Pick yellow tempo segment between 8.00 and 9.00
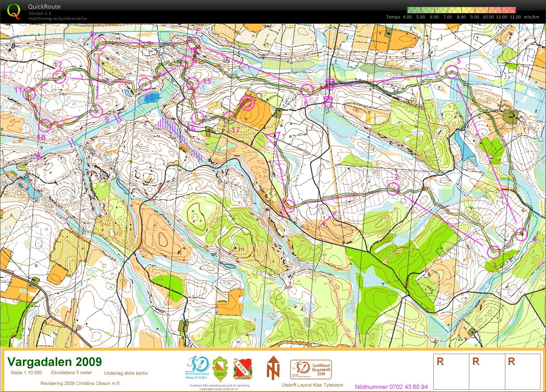The height and width of the screenshot is (392, 546). [468, 10]
